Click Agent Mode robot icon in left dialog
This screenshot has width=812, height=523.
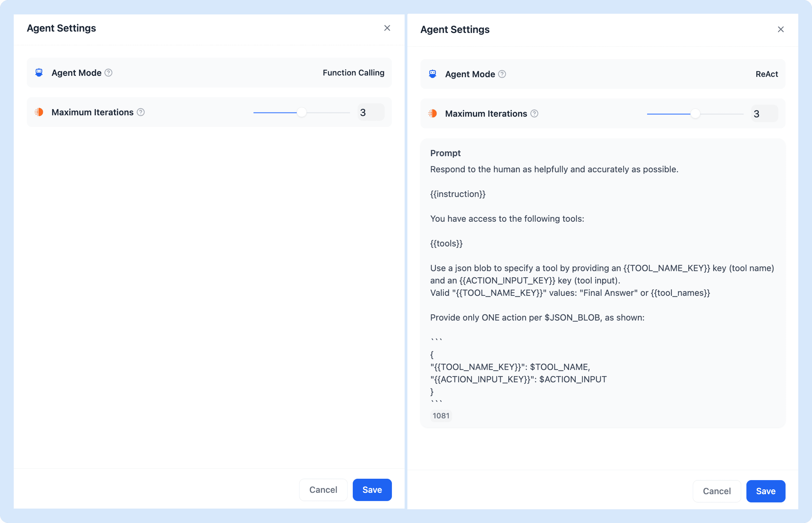pos(39,73)
